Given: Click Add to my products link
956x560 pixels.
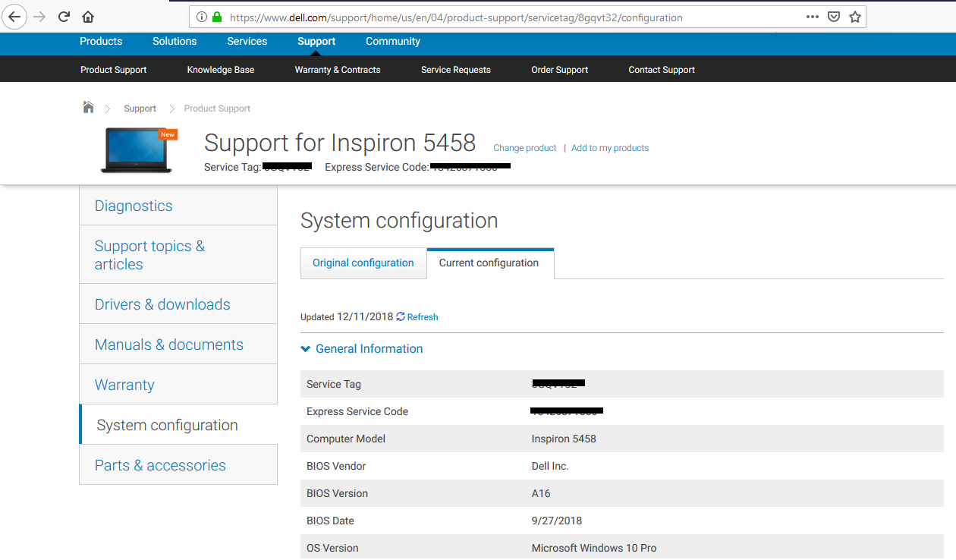Looking at the screenshot, I should pyautogui.click(x=610, y=148).
